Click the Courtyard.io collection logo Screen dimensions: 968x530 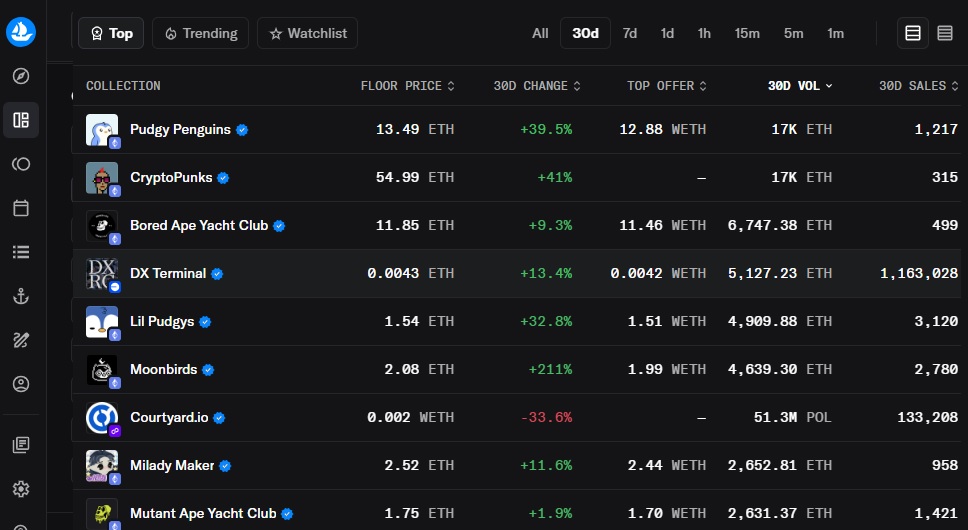(x=102, y=418)
